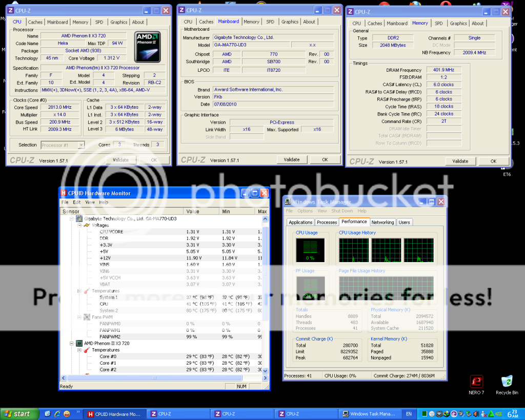525x420 pixels.
Task: Open the Applications tab in Task Manager
Action: tap(300, 223)
